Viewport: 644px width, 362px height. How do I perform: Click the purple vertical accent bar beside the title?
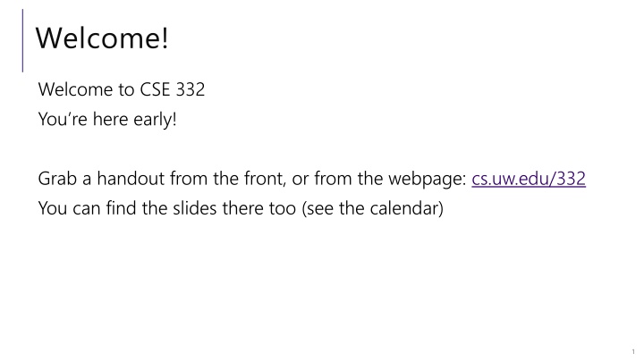(x=22, y=40)
